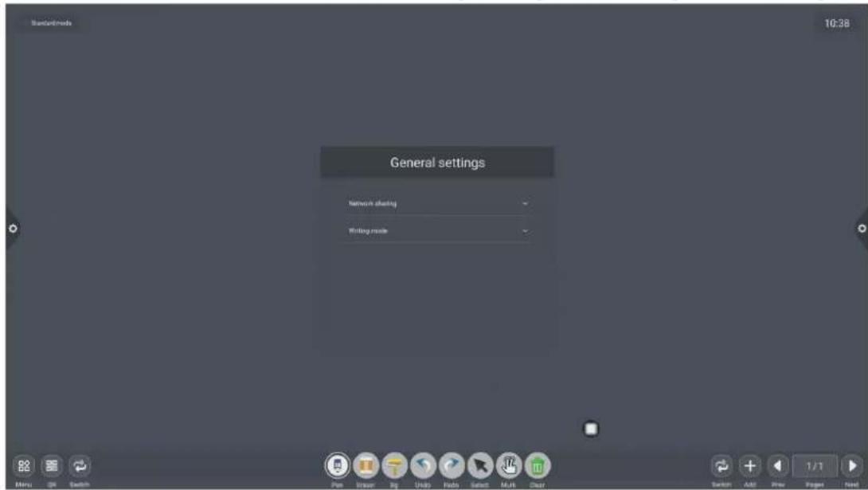868x490 pixels.
Task: Expand the Network sharing setting
Action: [x=437, y=203]
